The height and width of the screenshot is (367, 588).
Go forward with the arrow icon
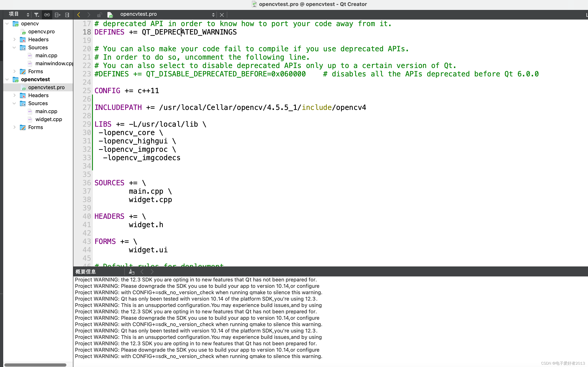pyautogui.click(x=88, y=15)
